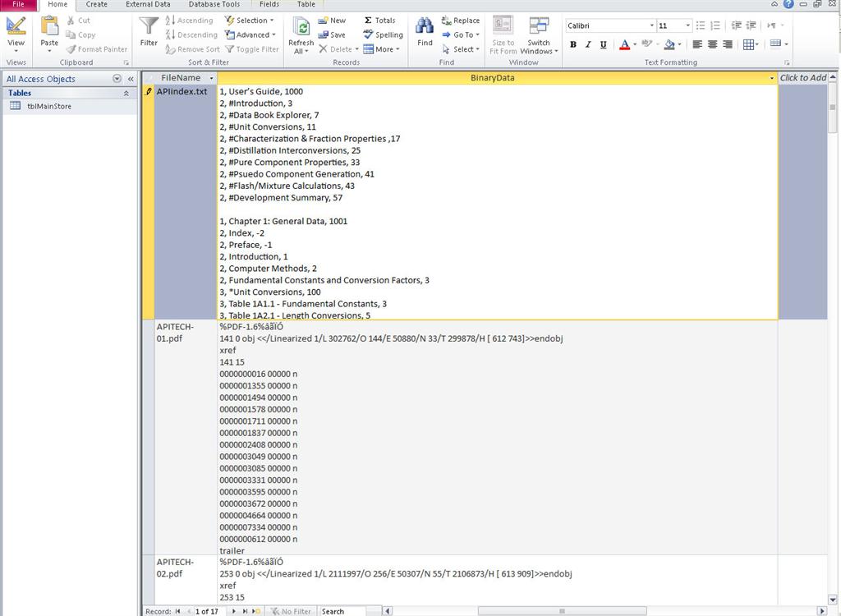The height and width of the screenshot is (616, 841).
Task: Click Delete record button
Action: (x=338, y=49)
